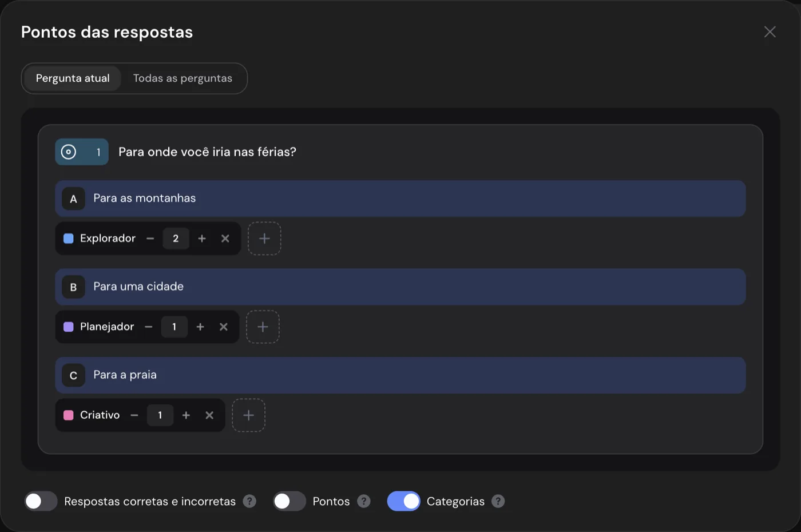The image size is (801, 532).
Task: Select answer row 'Para uma cidade'
Action: pos(400,287)
